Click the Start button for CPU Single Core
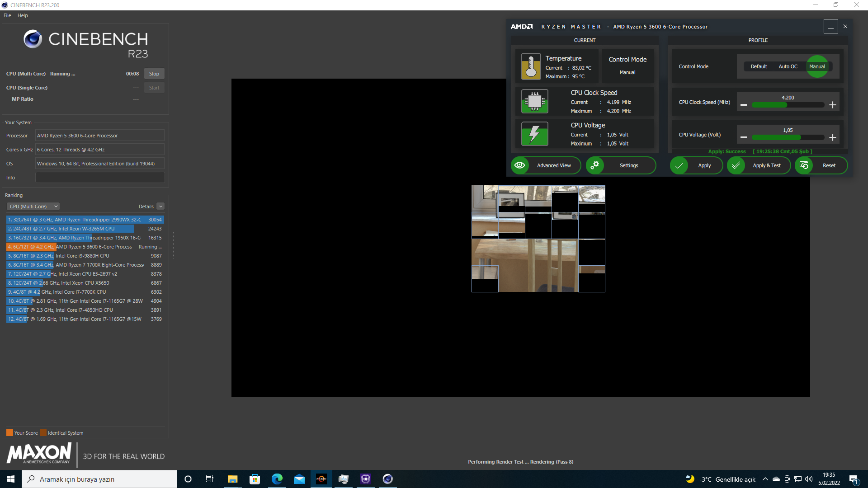Screen dimensions: 868x488 (x=154, y=88)
